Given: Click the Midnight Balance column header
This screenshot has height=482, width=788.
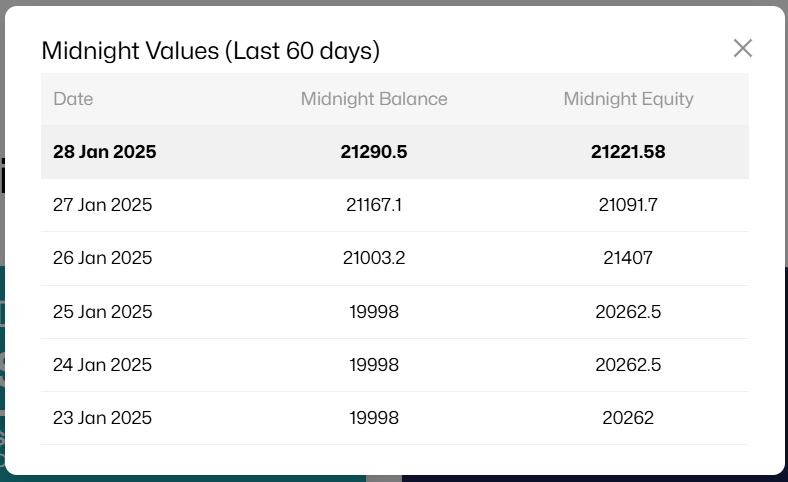Looking at the screenshot, I should click(374, 99).
